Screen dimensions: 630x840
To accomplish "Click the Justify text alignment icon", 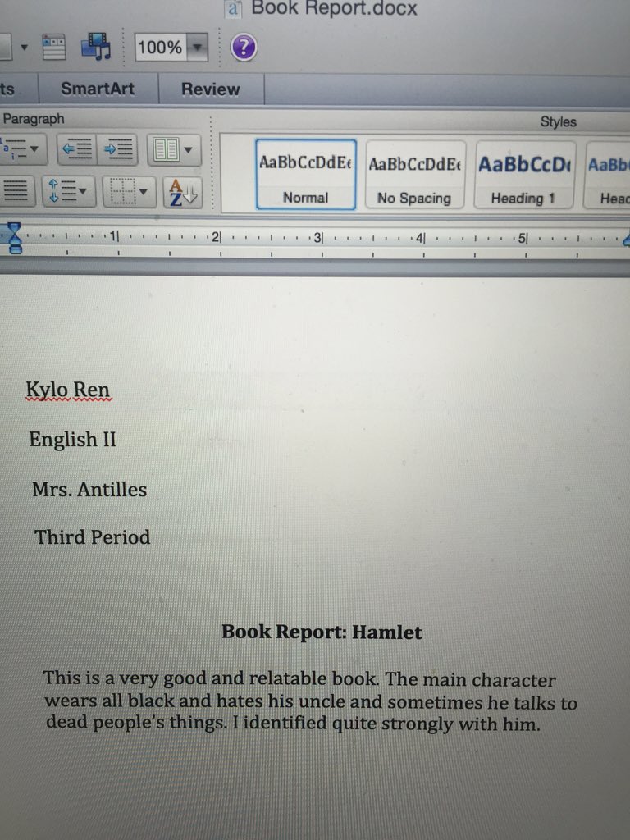I will tap(16, 190).
